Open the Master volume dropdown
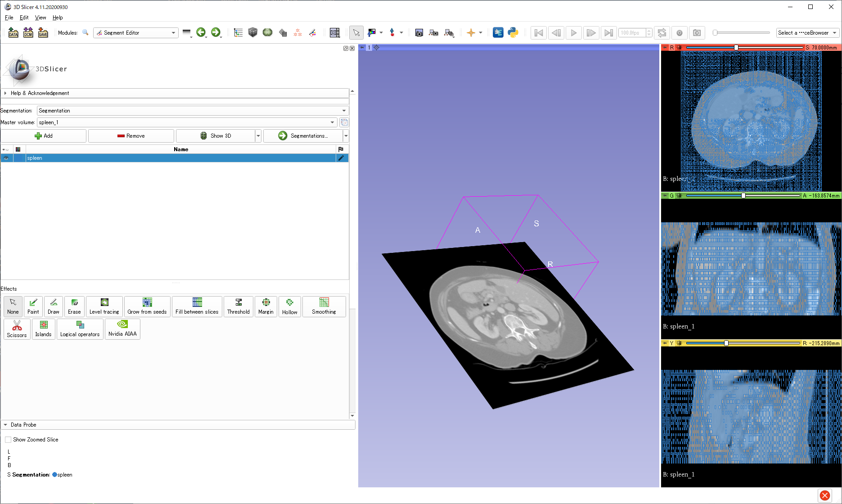Viewport: 842px width, 504px height. pyautogui.click(x=187, y=122)
